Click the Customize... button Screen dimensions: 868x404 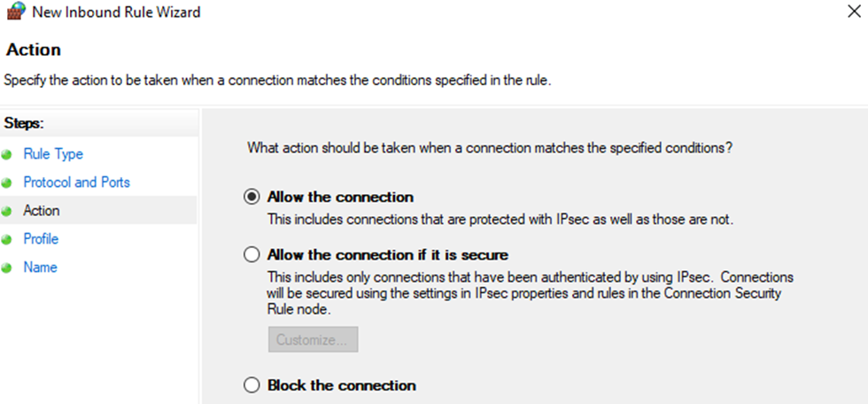314,339
